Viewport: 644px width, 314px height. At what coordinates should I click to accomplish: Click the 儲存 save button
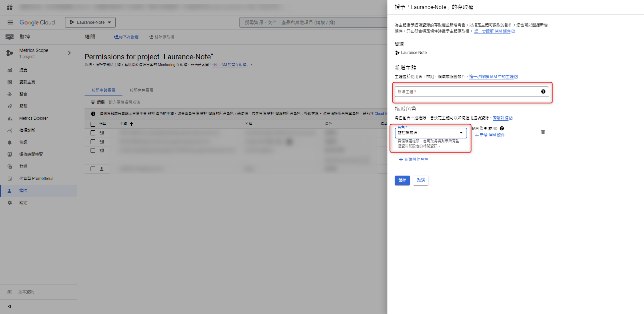[402, 180]
